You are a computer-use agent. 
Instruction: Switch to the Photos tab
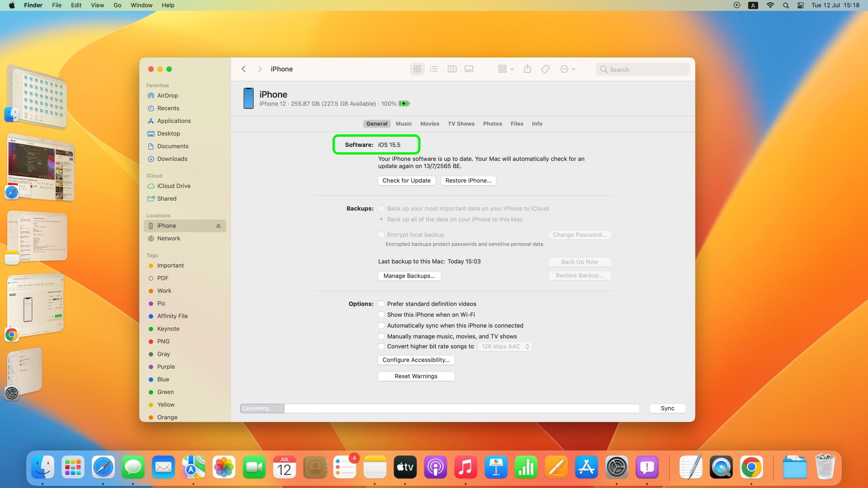492,124
